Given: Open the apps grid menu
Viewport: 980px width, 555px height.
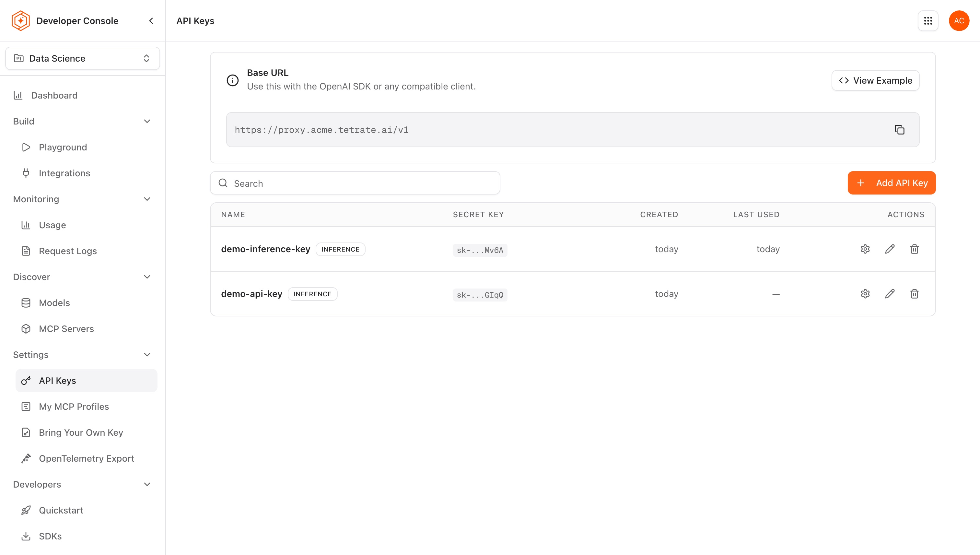Looking at the screenshot, I should [x=928, y=20].
